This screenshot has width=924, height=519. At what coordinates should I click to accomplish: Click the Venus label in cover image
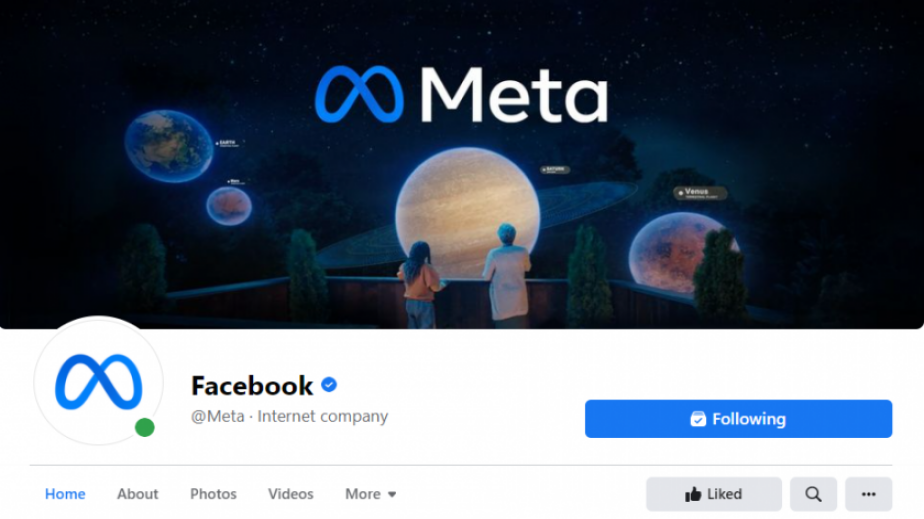(x=700, y=193)
